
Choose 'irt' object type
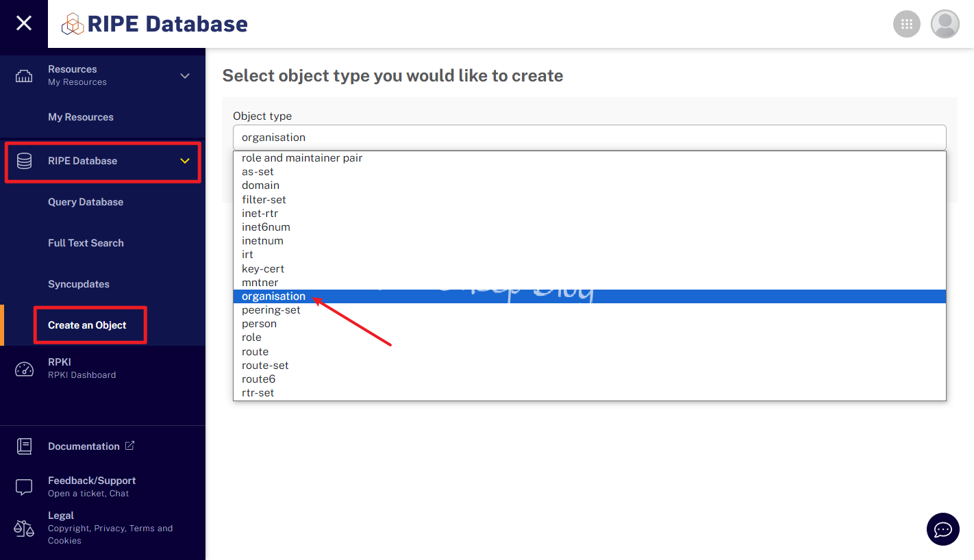(590, 255)
